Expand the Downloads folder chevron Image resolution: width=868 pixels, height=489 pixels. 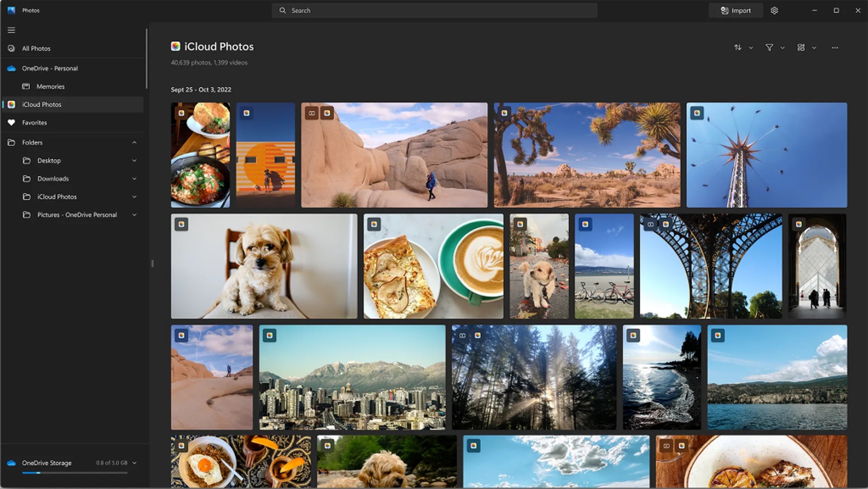[x=134, y=179]
